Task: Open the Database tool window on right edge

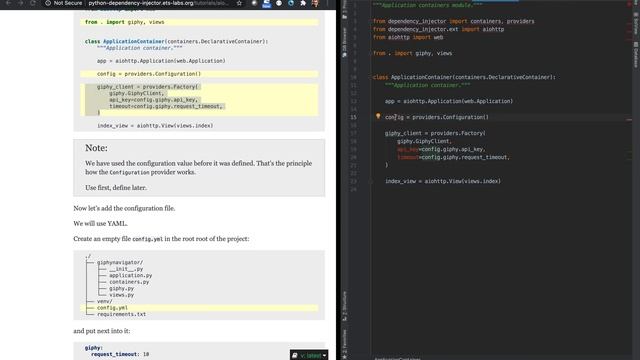Action: [x=636, y=55]
